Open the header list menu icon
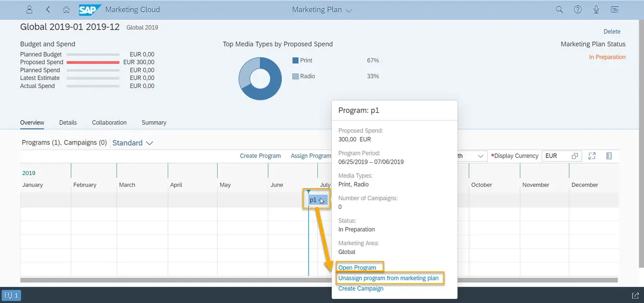644x303 pixels. tap(615, 9)
